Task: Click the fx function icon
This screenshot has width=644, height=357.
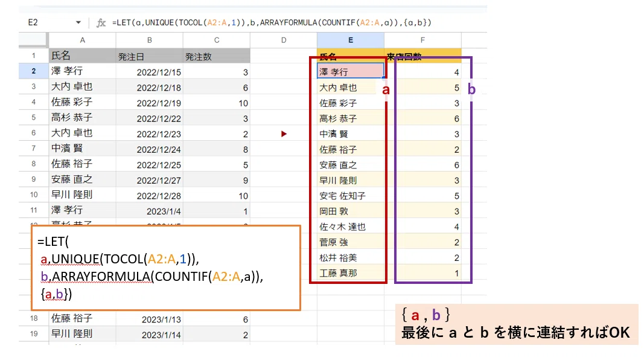Action: tap(101, 23)
